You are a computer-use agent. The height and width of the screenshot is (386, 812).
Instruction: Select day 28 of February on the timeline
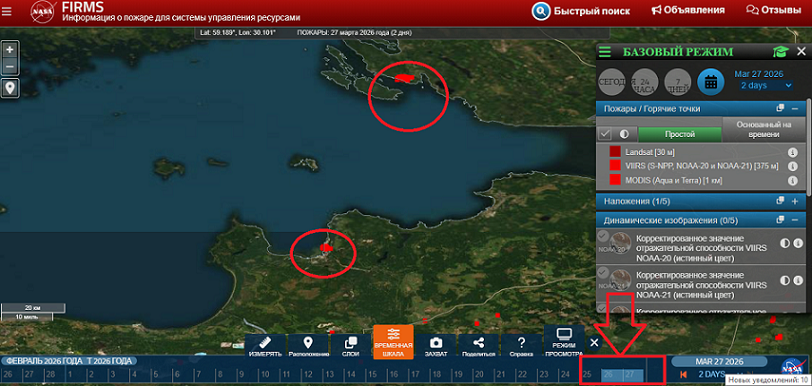pyautogui.click(x=50, y=374)
